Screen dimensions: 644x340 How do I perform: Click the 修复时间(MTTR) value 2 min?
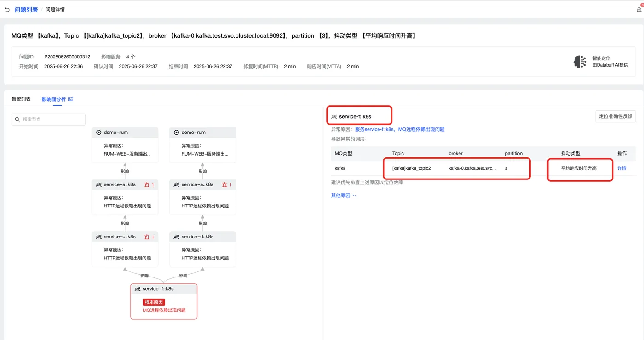click(290, 67)
